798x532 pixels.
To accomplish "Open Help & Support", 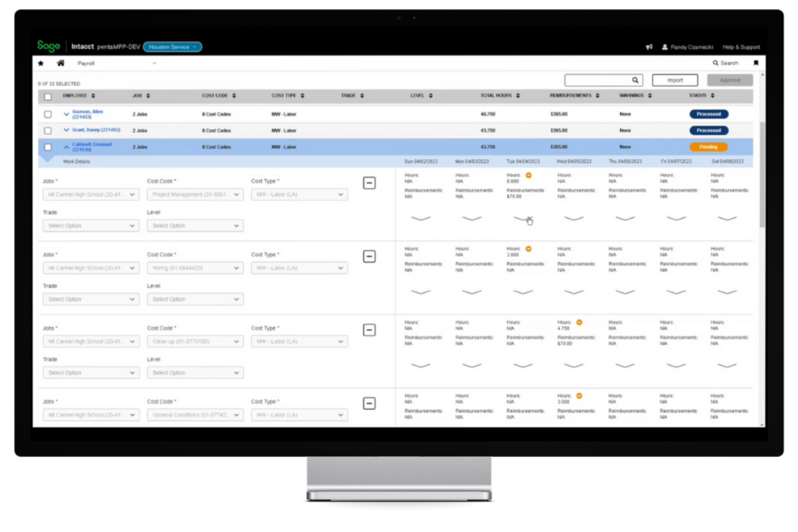I will tap(741, 47).
